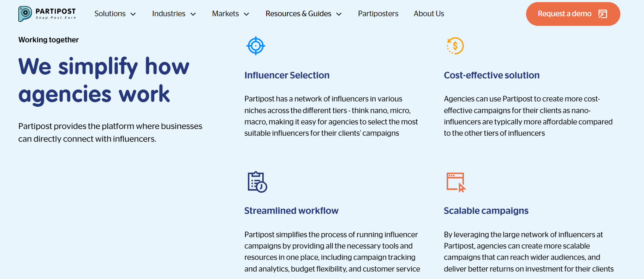Click the Cost-effective solution heading
The width and height of the screenshot is (644, 279).
[491, 75]
